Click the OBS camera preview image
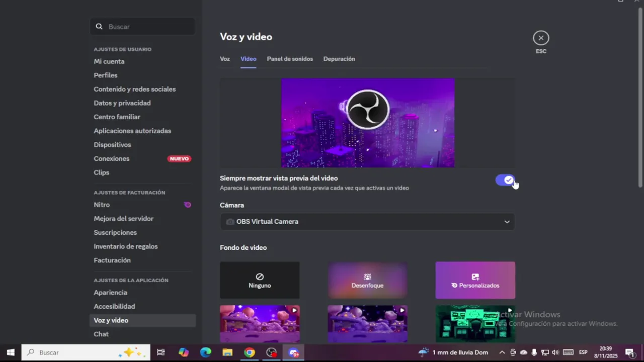This screenshot has height=362, width=644. click(x=368, y=123)
